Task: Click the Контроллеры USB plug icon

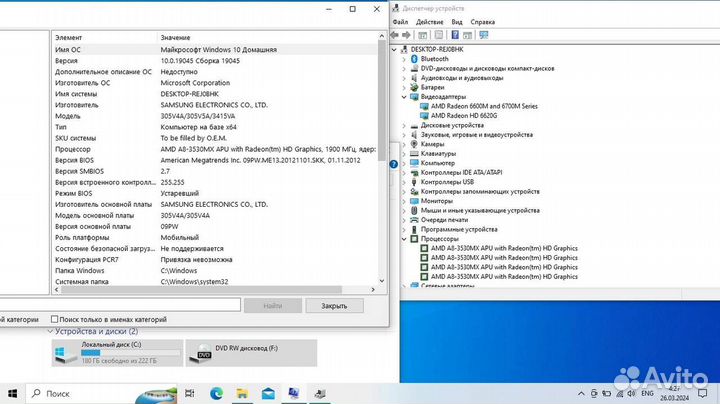Action: pyautogui.click(x=414, y=182)
